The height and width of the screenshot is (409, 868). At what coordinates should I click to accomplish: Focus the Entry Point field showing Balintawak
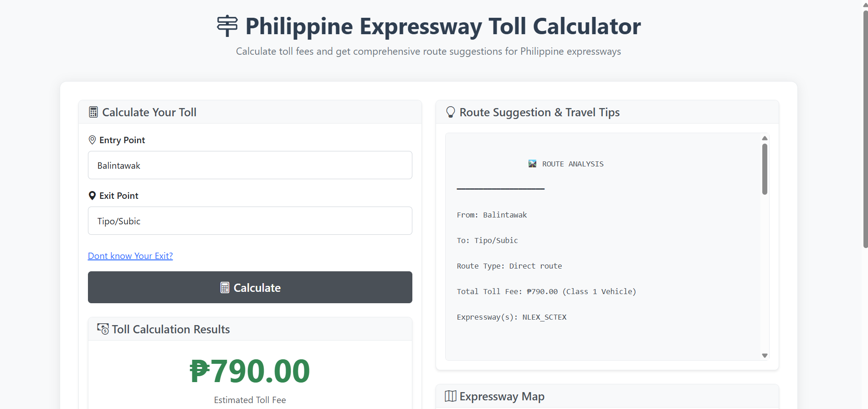point(250,165)
